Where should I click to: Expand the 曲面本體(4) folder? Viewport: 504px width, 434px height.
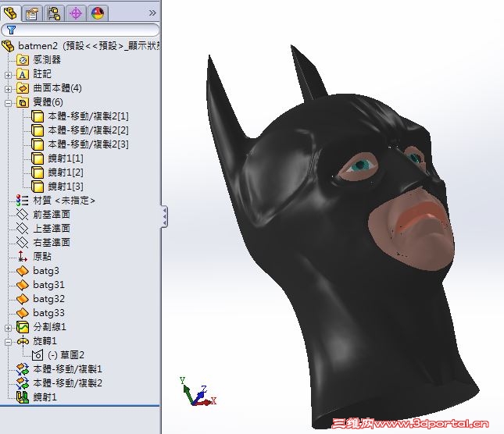(8, 89)
